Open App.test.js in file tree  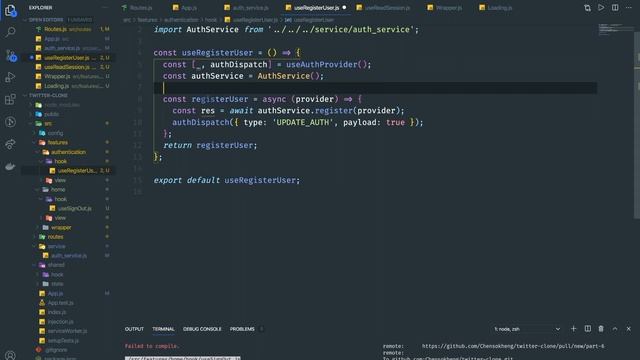coord(60,303)
